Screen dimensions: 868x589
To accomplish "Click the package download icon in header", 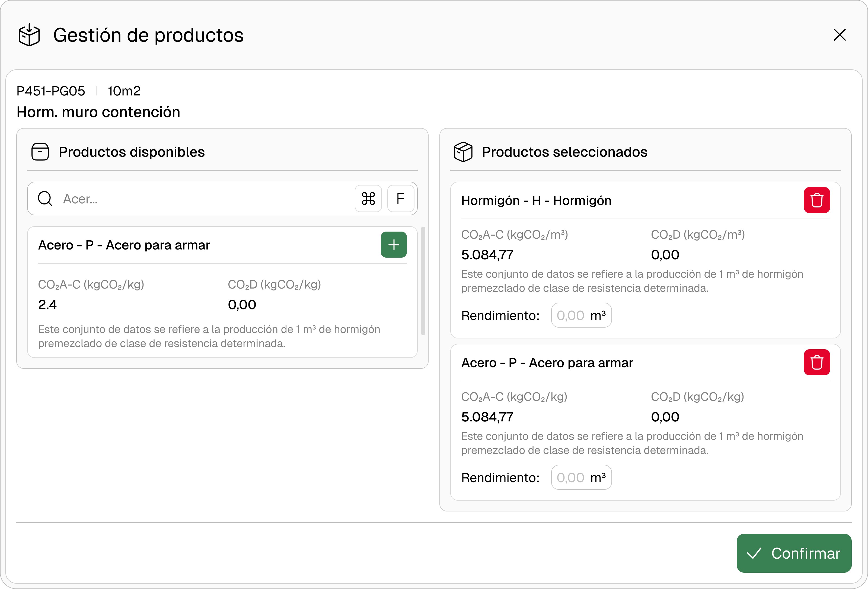I will pyautogui.click(x=29, y=35).
